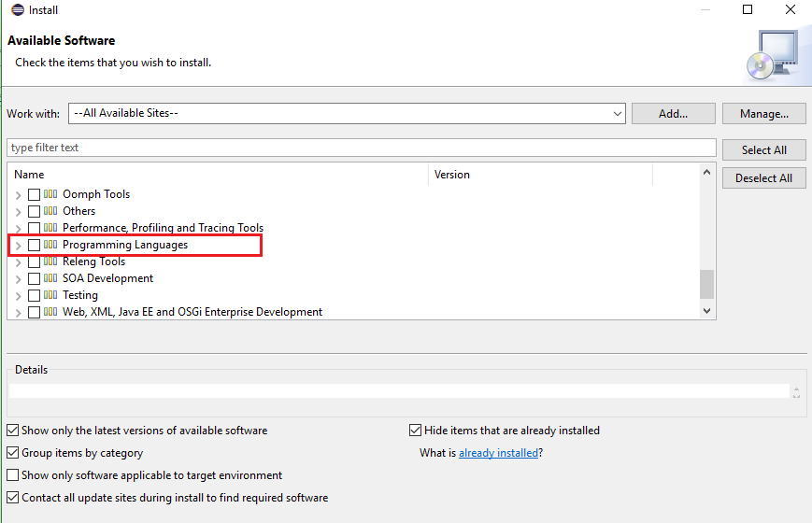Expand the Releng Tools category
The height and width of the screenshot is (523, 812).
tap(18, 262)
